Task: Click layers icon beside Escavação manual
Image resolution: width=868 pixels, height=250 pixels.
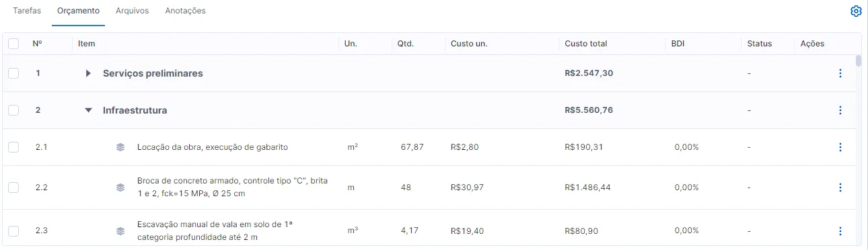Action: [x=120, y=231]
